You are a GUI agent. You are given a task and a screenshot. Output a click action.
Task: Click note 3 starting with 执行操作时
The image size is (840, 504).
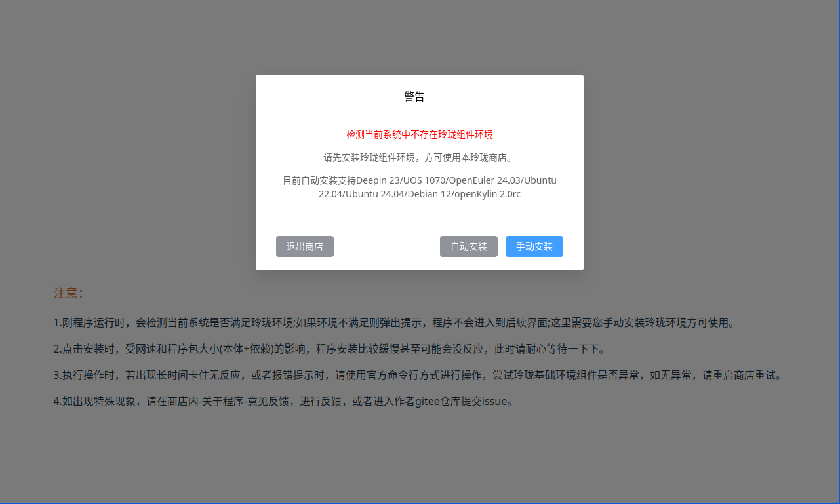pyautogui.click(x=418, y=376)
